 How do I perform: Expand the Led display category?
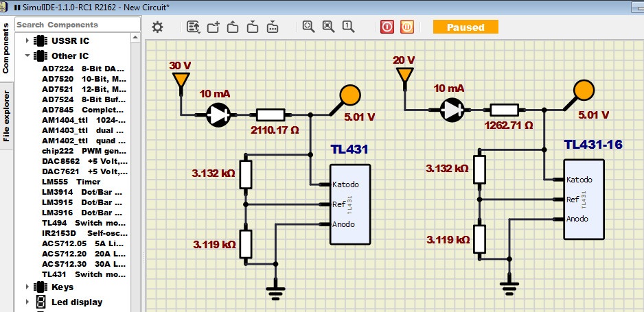(x=28, y=302)
